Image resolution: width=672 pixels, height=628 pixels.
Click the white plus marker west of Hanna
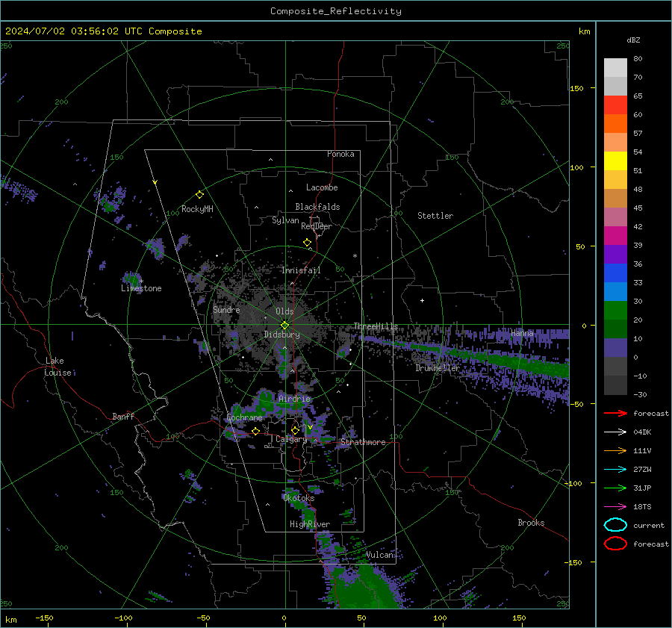click(422, 300)
